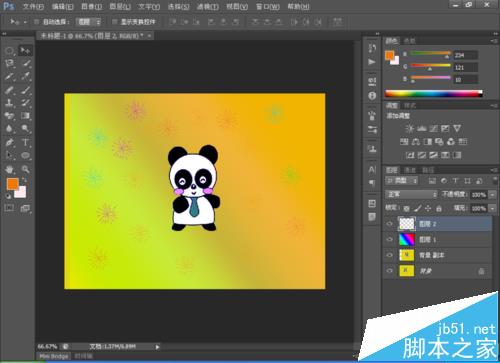Image resolution: width=500 pixels, height=363 pixels.
Task: Open the auto-select target dropdown
Action: (x=88, y=22)
